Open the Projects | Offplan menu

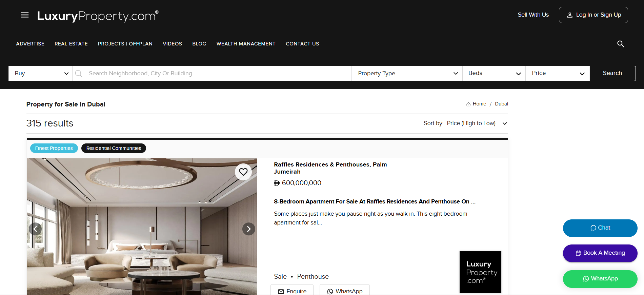click(125, 44)
